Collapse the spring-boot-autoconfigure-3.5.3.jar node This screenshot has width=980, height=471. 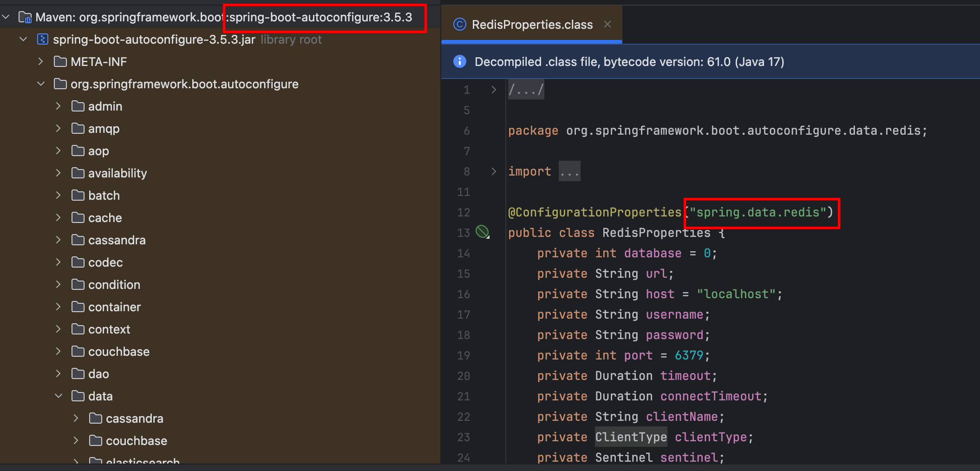pyautogui.click(x=23, y=39)
